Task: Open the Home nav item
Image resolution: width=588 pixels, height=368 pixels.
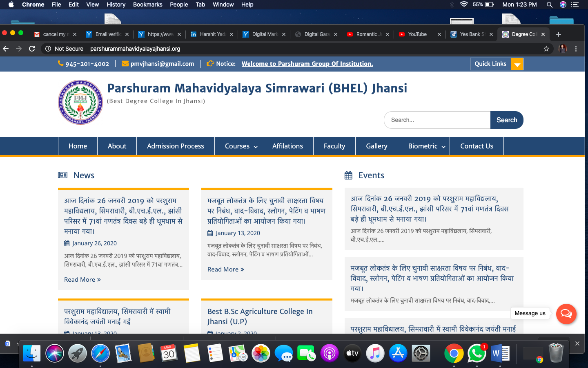Action: [x=78, y=146]
